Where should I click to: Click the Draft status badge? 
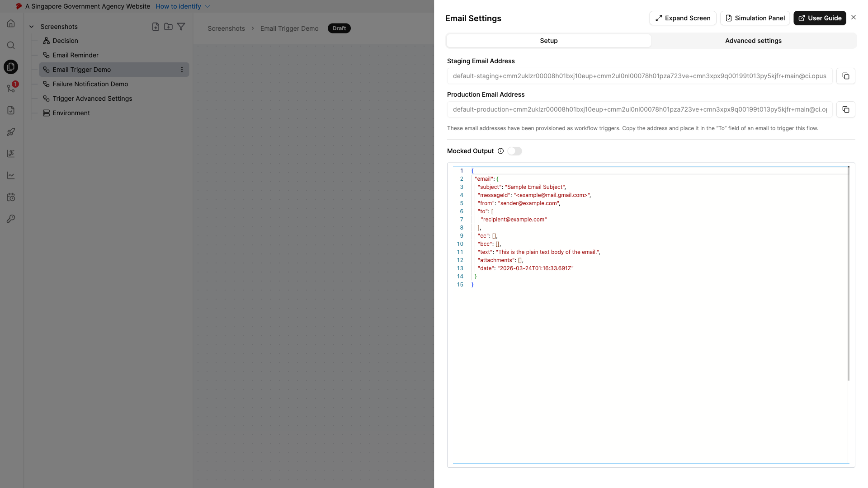tap(339, 28)
